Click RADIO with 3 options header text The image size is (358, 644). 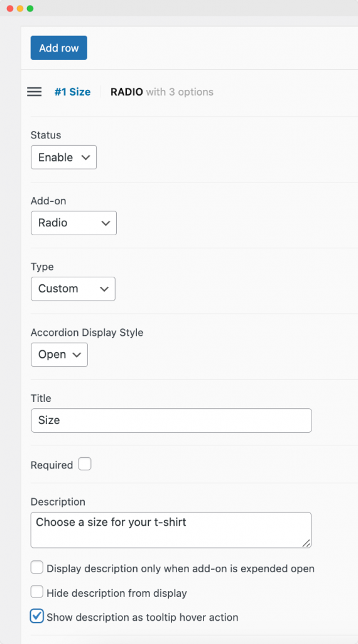[x=162, y=92]
